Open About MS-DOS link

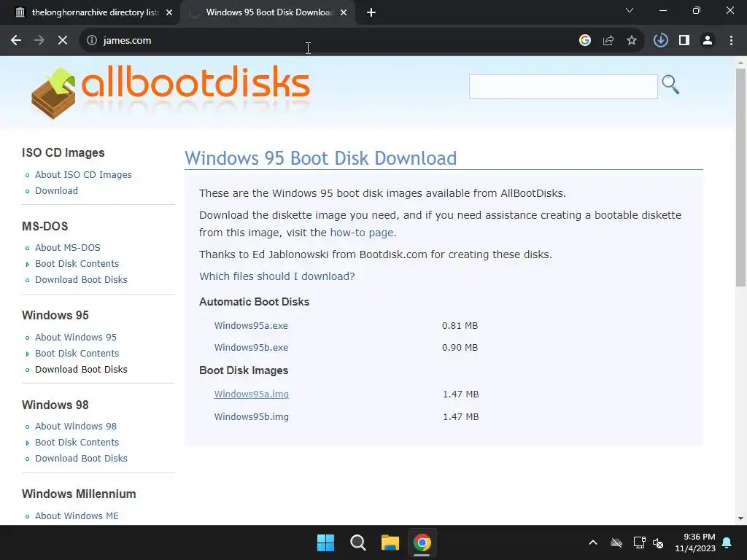pyautogui.click(x=68, y=248)
